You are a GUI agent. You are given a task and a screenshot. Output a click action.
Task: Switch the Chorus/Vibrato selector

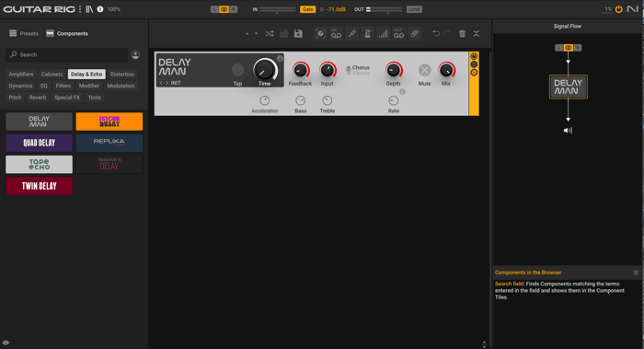[x=349, y=70]
